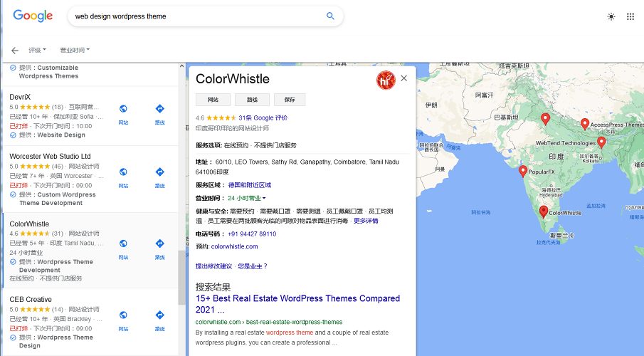Click the PopularFX map pin

point(523,171)
